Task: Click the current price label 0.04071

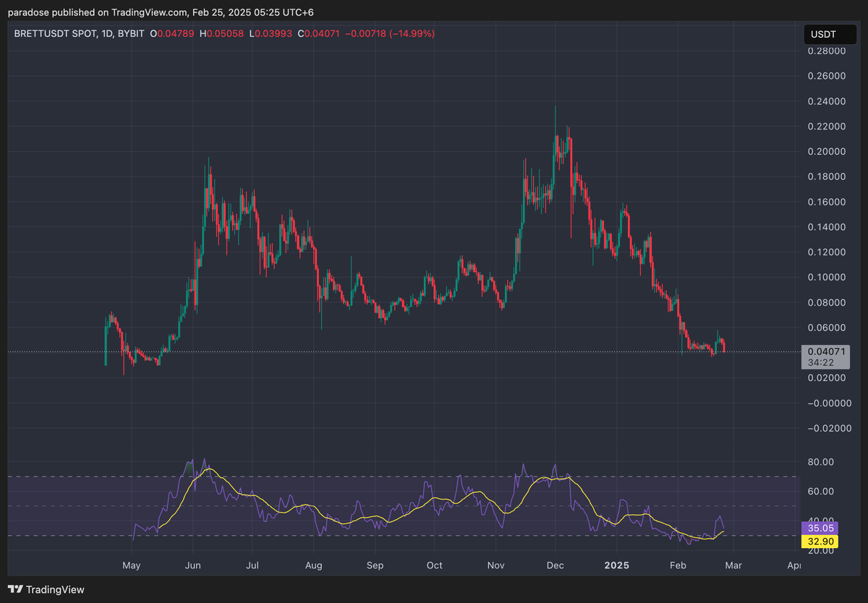Action: click(x=825, y=351)
